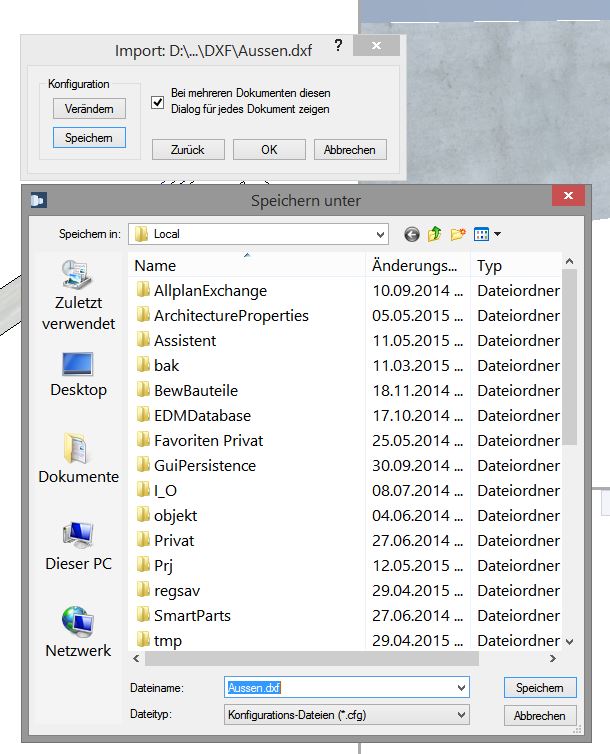Open Dokumente in places sidebar
This screenshot has height=754, width=610.
78,458
